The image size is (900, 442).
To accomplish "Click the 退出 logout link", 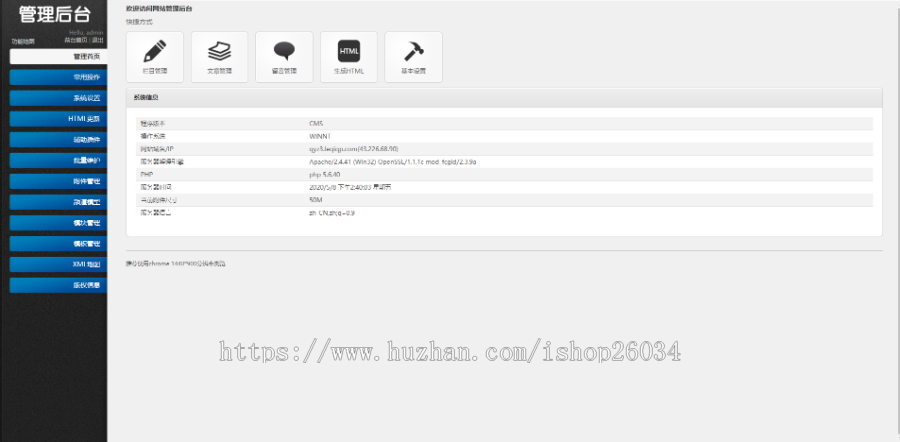I will 98,40.
